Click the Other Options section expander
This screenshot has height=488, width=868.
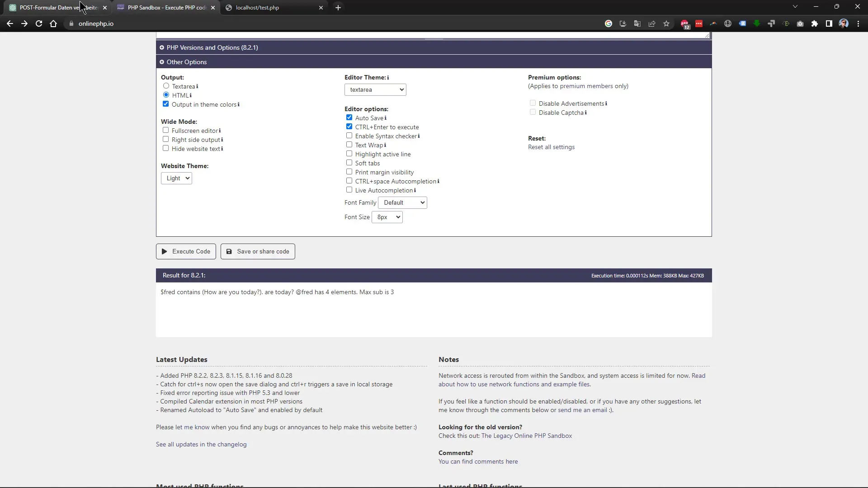pos(162,61)
